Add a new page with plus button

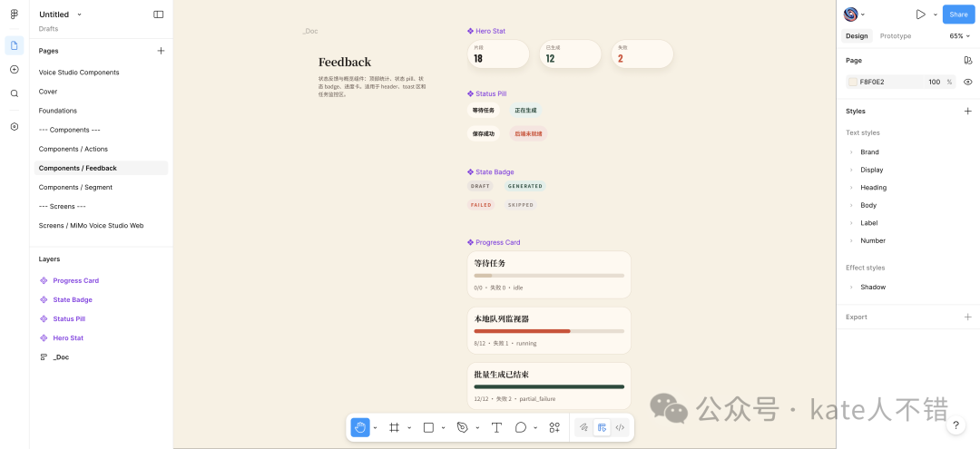click(x=161, y=51)
